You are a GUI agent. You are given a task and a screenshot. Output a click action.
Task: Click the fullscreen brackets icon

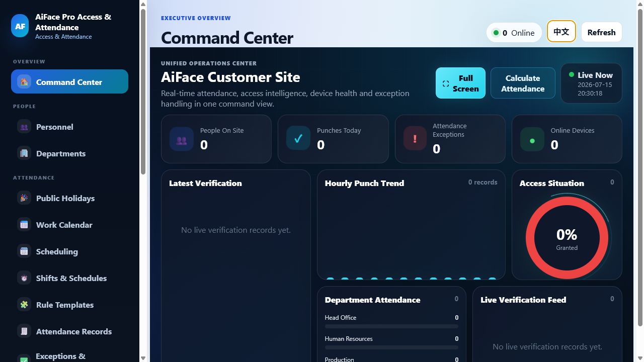click(445, 84)
